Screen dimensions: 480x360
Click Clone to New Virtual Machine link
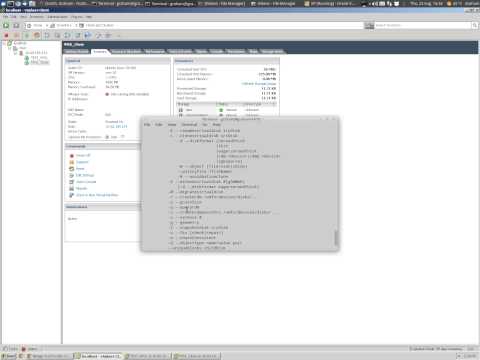[x=97, y=195]
